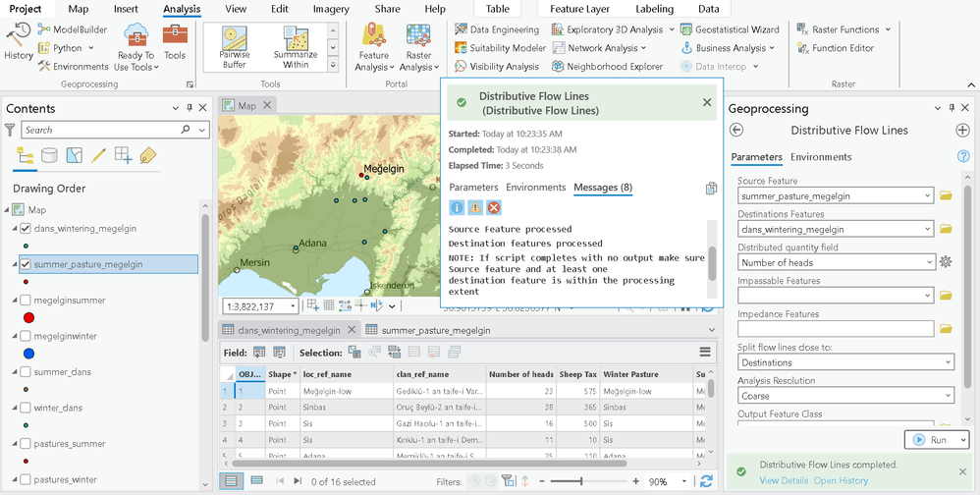Turn on pastures_winter layer

26,480
